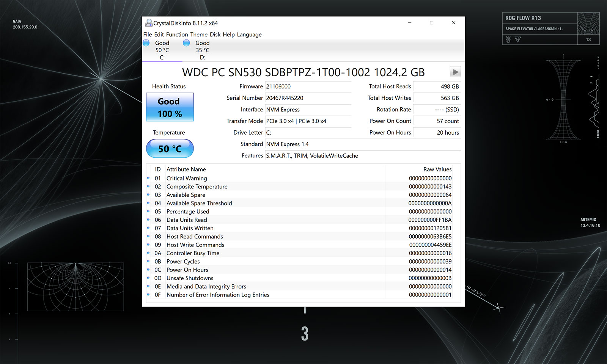
Task: Click status dot for Critical Warning row
Action: click(148, 178)
